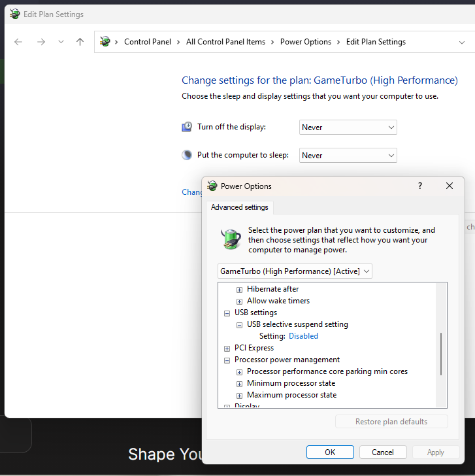
Task: Click the partially hidden Change advanced settings link
Action: [191, 192]
